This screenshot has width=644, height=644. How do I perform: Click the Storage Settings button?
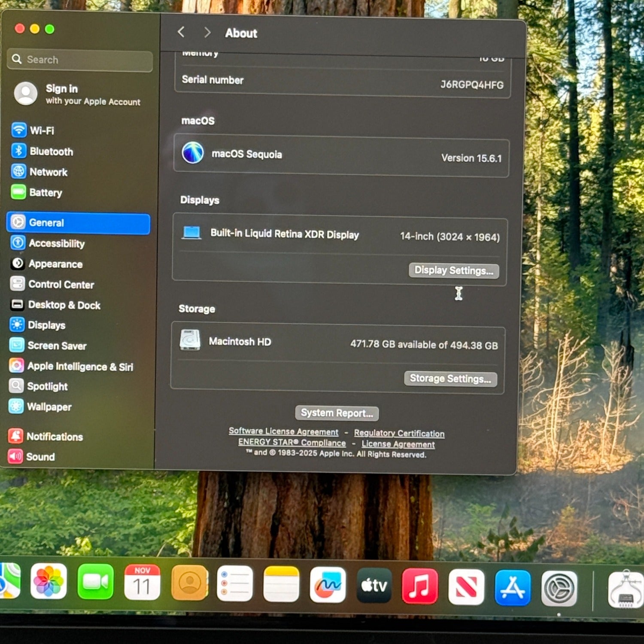[x=450, y=379]
